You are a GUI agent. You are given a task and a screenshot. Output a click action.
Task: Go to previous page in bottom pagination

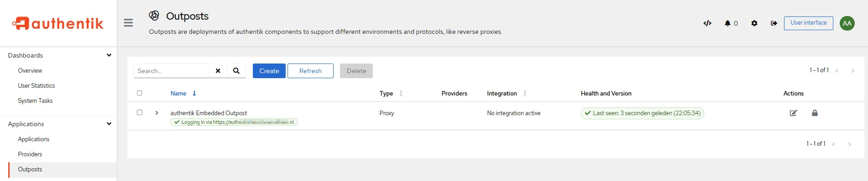[834, 144]
